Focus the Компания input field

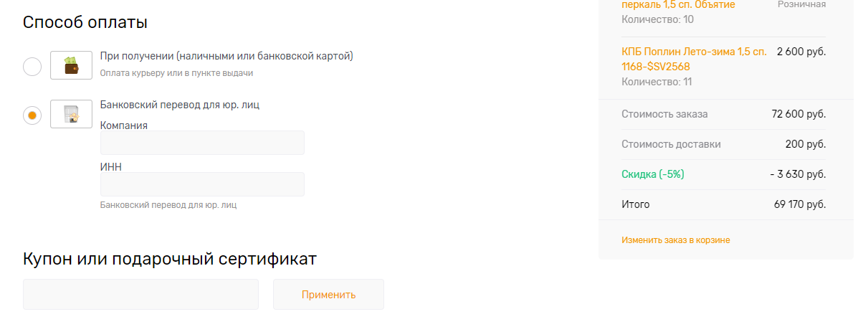pos(202,143)
